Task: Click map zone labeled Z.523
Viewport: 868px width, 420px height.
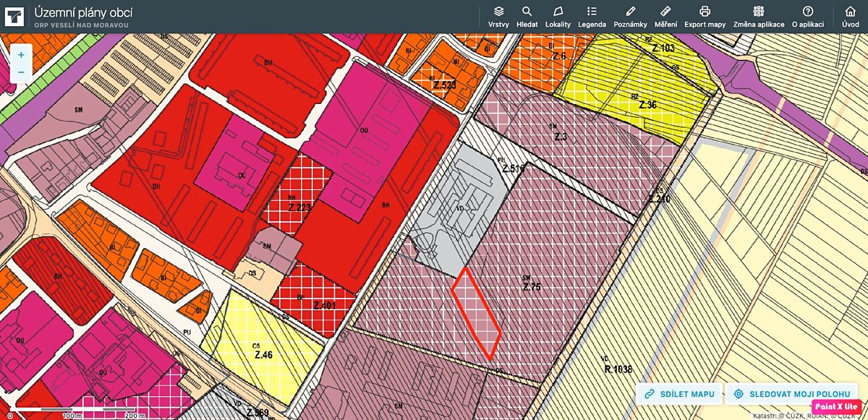Action: [445, 85]
